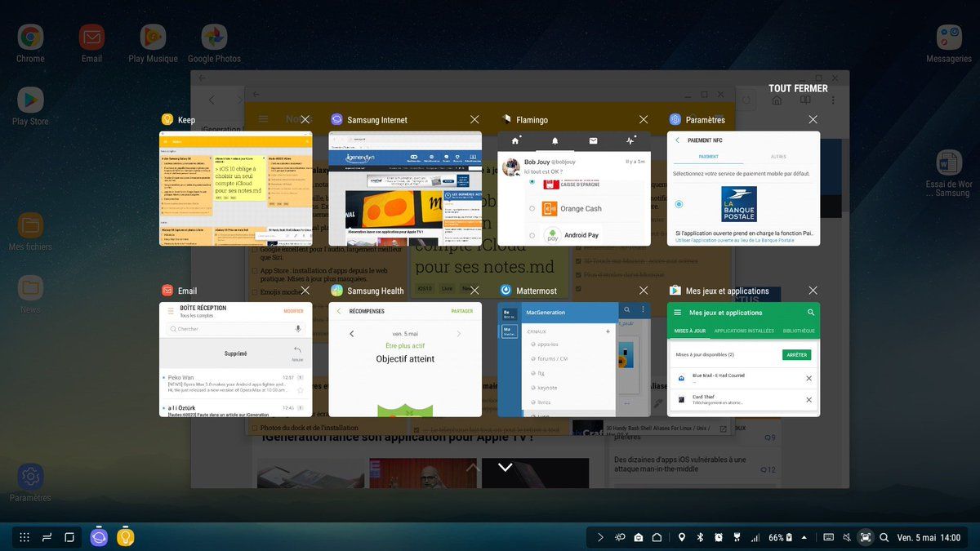Show more recent apps with the down chevron
The height and width of the screenshot is (551, 980).
click(506, 467)
